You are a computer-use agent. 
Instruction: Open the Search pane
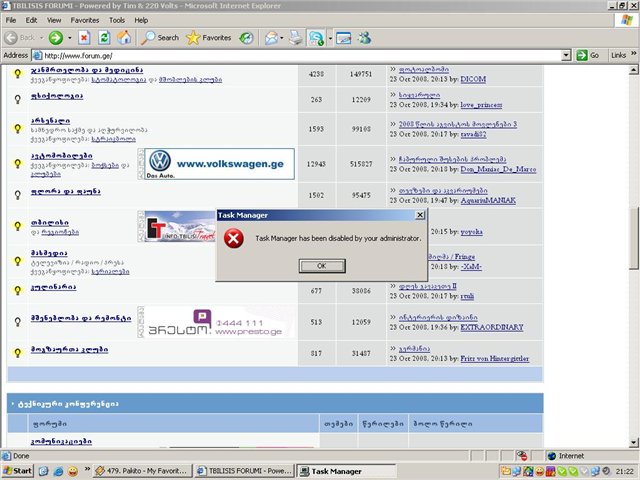[x=160, y=38]
